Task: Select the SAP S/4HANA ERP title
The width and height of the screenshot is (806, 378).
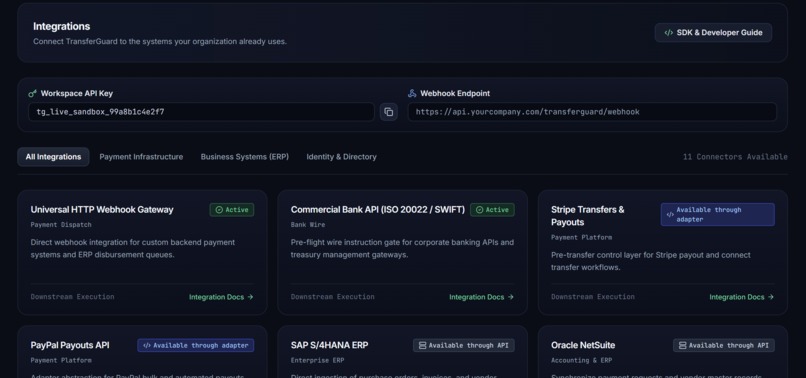Action: (329, 345)
